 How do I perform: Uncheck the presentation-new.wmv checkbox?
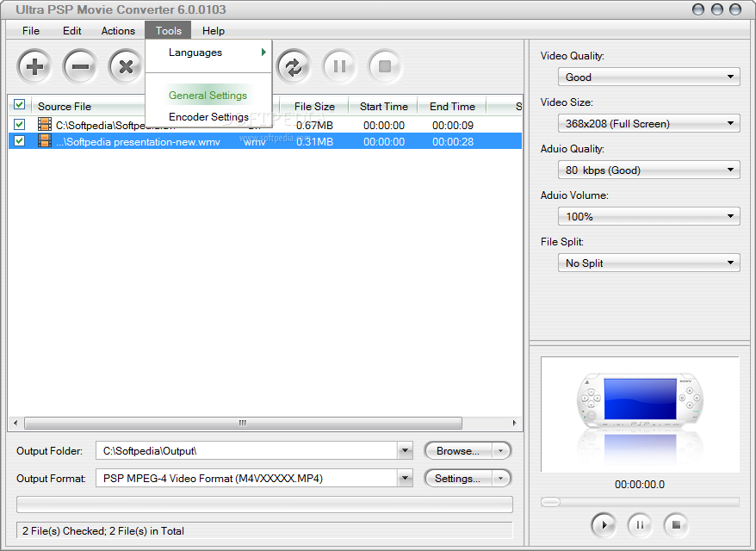pyautogui.click(x=19, y=140)
